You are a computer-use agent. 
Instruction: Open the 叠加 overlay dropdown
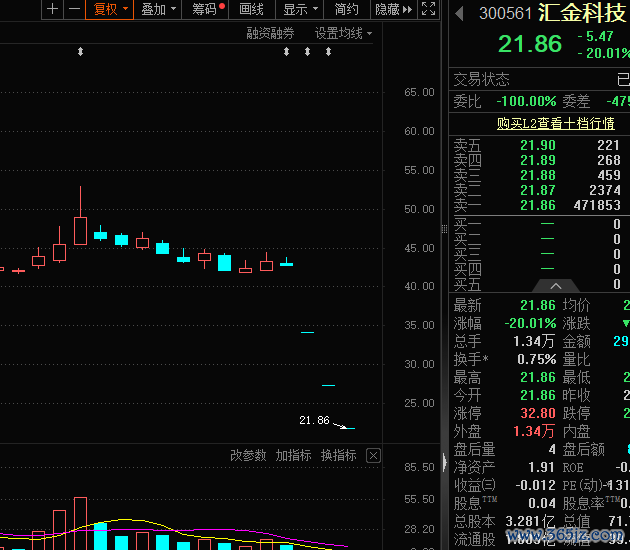click(158, 9)
